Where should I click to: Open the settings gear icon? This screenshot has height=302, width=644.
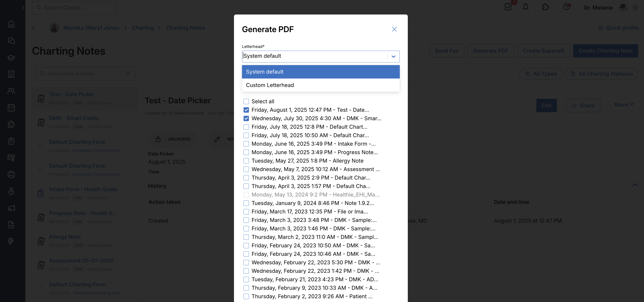pos(635,8)
